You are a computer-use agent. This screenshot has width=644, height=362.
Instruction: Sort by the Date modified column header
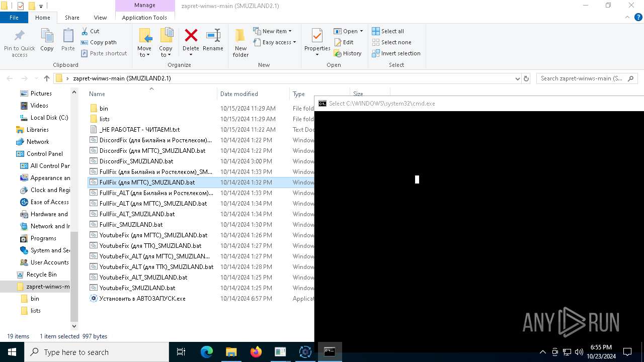(239, 94)
